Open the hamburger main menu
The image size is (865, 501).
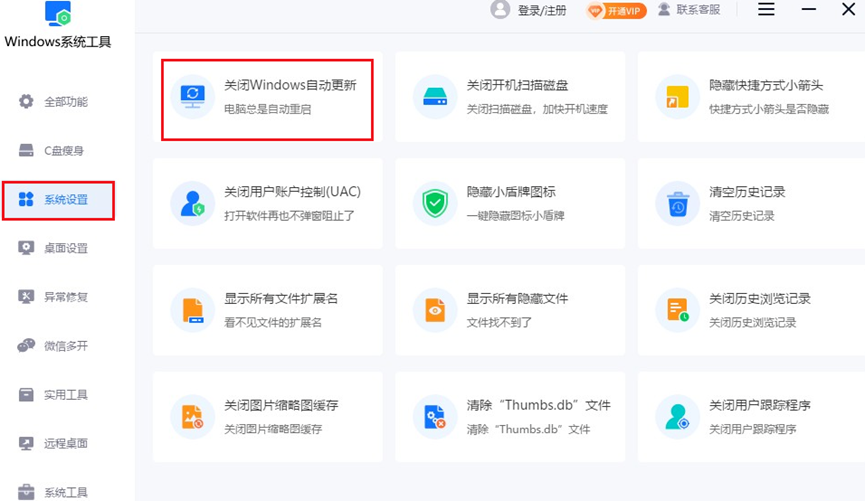[766, 9]
